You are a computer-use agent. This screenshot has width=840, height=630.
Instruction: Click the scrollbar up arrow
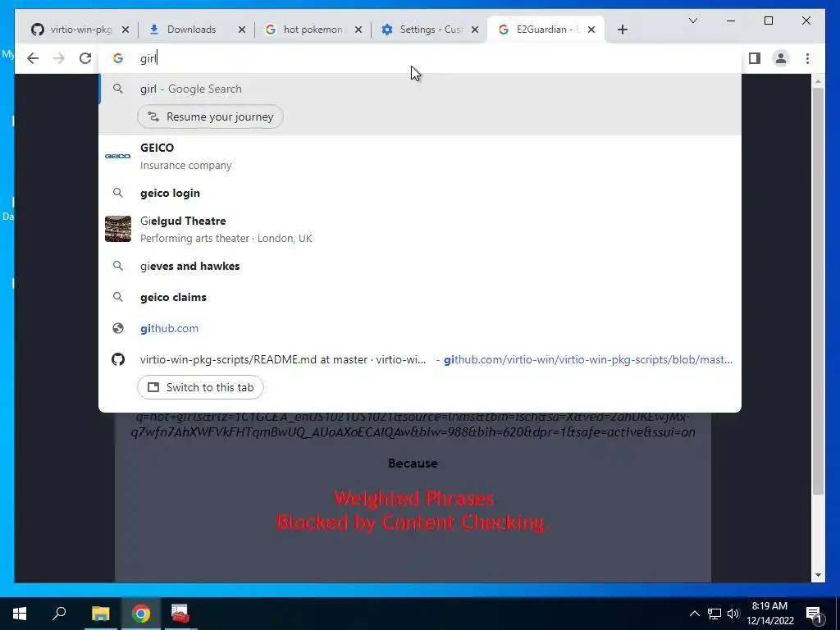pos(818,81)
